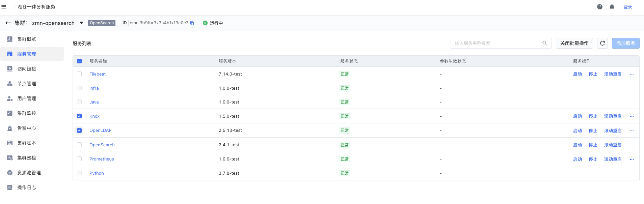644x204 pixels.
Task: Uncheck the Knox service checkbox
Action: click(79, 116)
